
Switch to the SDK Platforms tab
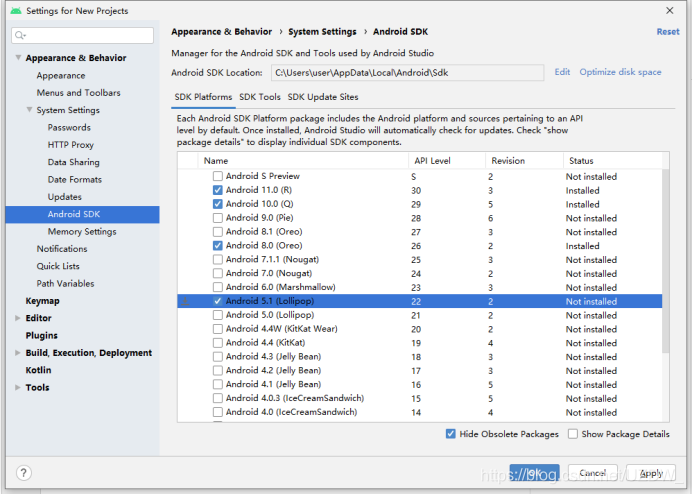point(203,97)
